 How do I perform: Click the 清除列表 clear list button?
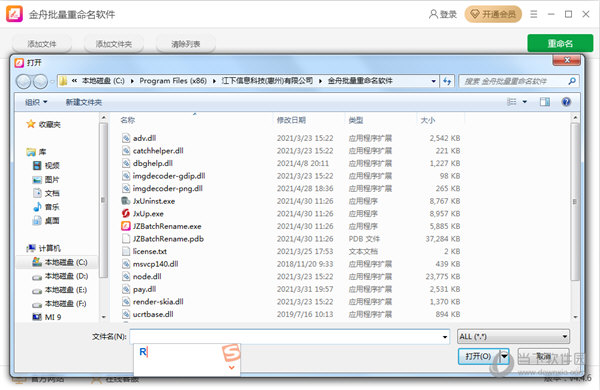[186, 44]
